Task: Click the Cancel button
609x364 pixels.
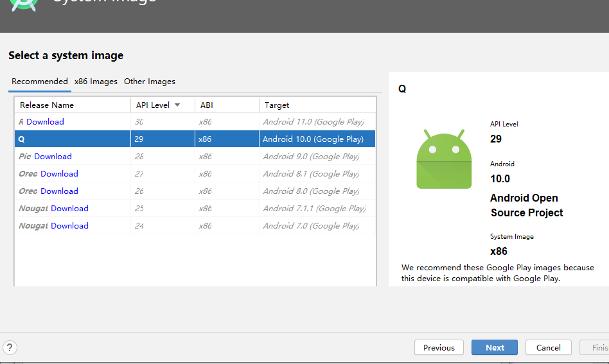Action: coord(549,347)
